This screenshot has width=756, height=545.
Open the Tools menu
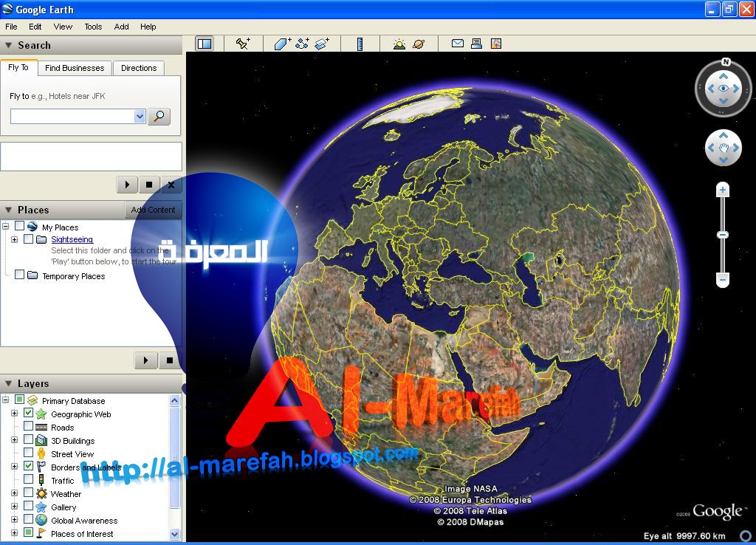click(92, 27)
